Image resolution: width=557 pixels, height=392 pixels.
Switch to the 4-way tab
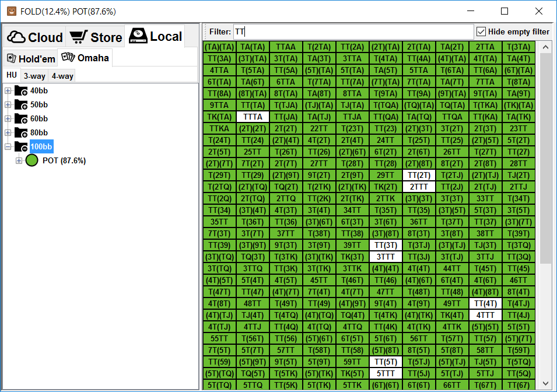(62, 76)
